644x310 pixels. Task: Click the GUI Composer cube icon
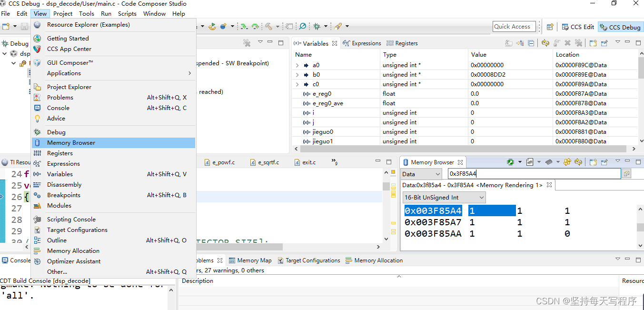pyautogui.click(x=37, y=63)
